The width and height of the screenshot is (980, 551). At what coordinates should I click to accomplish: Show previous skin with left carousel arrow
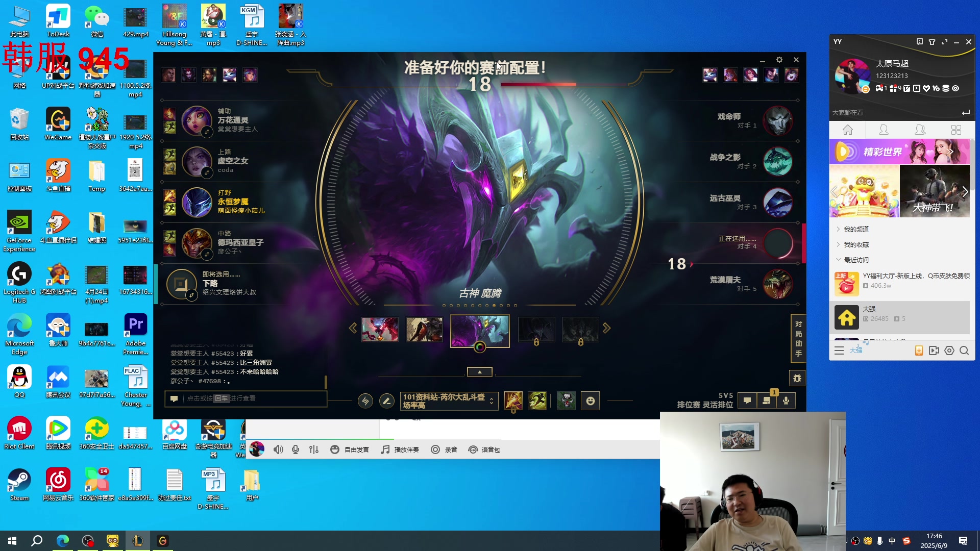click(x=353, y=328)
